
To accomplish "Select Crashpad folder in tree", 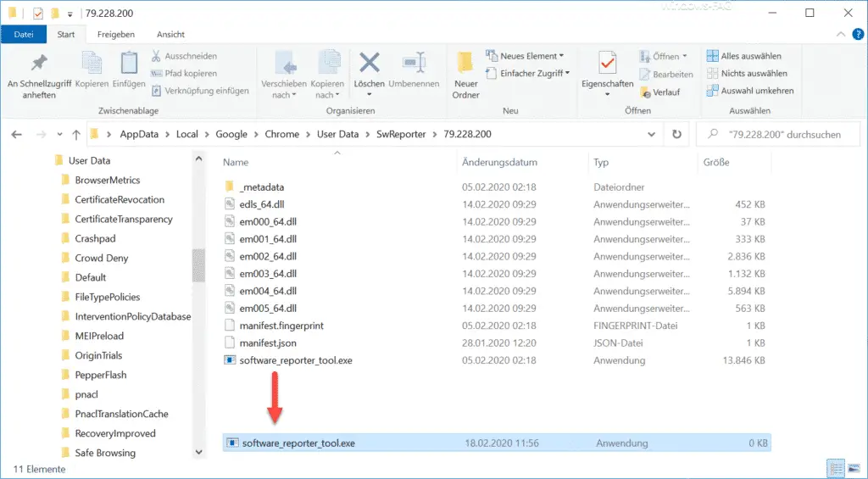I will pyautogui.click(x=95, y=239).
